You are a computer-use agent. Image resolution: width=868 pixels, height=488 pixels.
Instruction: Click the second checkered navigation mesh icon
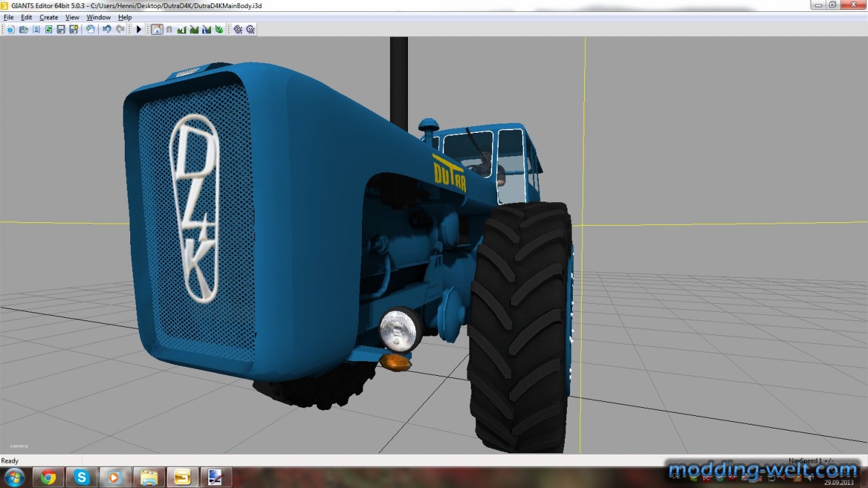pos(250,29)
